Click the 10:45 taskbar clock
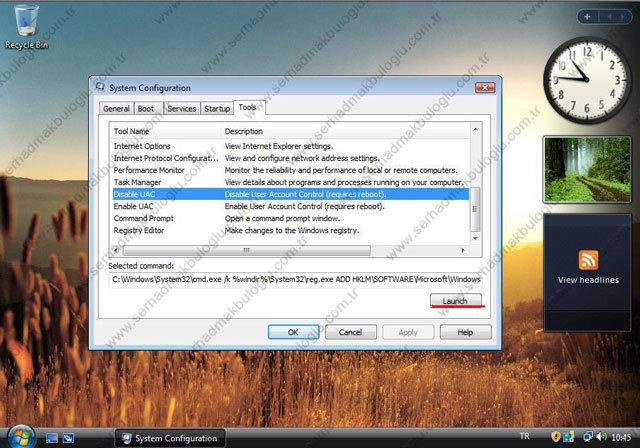This screenshot has height=448, width=640. point(621,437)
